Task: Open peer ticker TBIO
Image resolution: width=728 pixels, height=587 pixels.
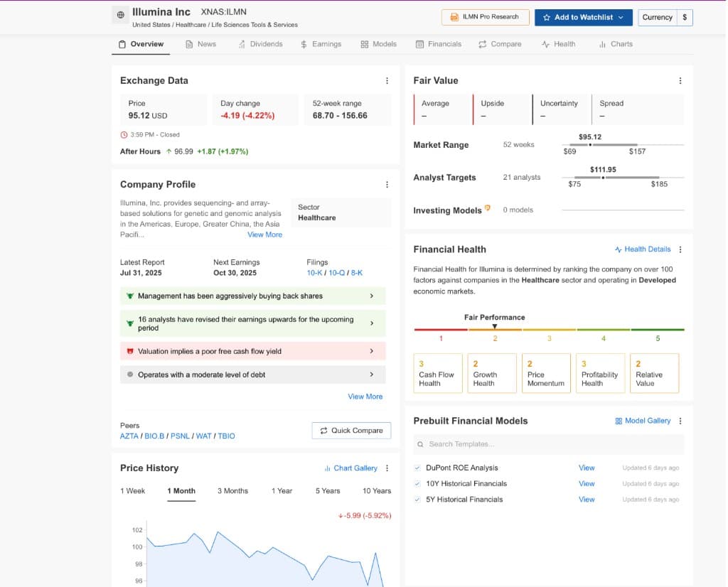Action: tap(227, 436)
